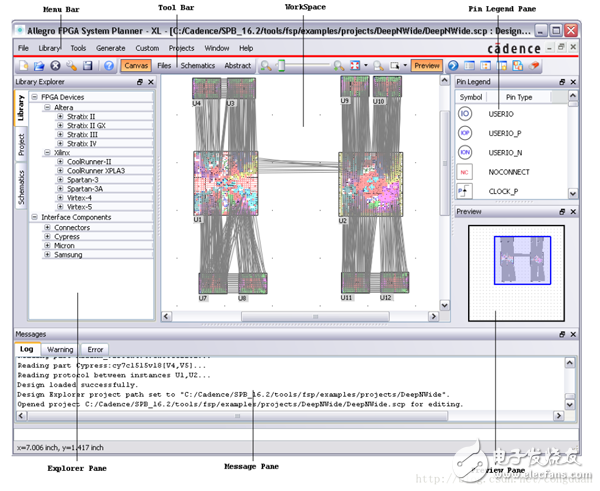Expand the Samsung node
Image resolution: width=600 pixels, height=491 pixels.
47,254
